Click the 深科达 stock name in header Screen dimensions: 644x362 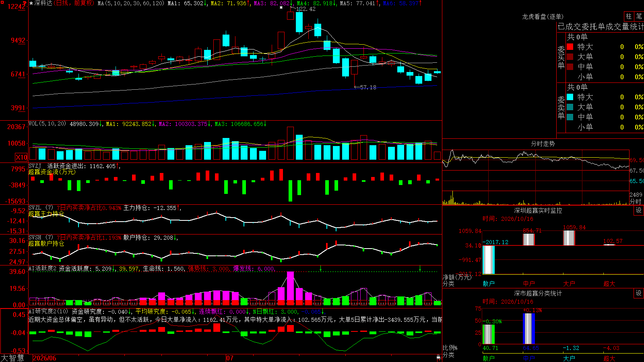[43, 3]
